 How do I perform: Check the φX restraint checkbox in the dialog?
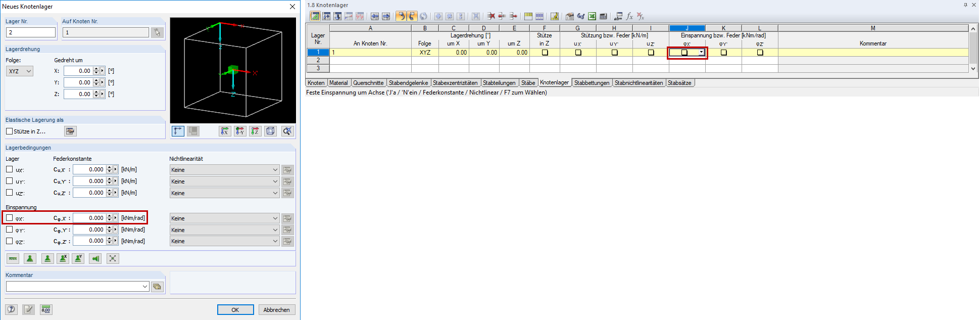(x=9, y=218)
